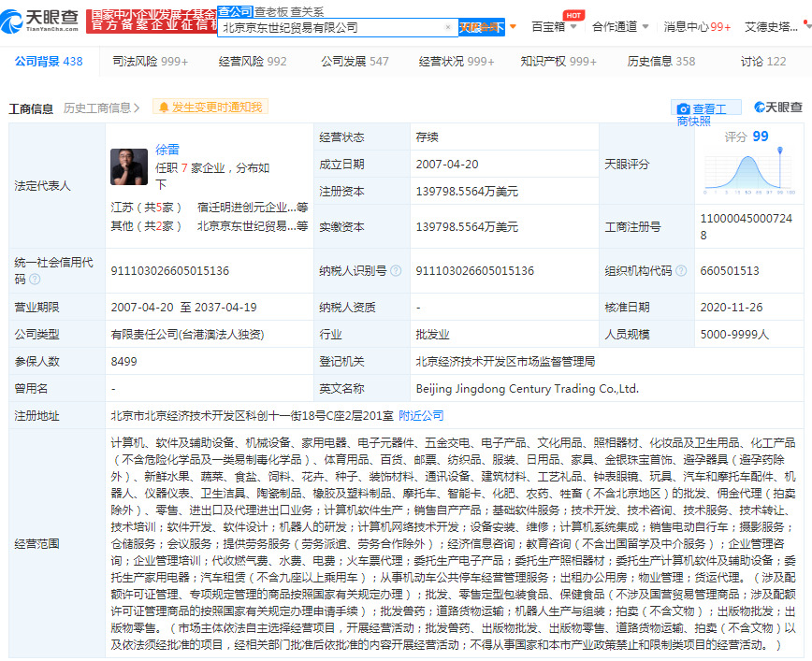The width and height of the screenshot is (812, 661).
Task: Switch to 经营风险 992 tab
Action: [253, 61]
